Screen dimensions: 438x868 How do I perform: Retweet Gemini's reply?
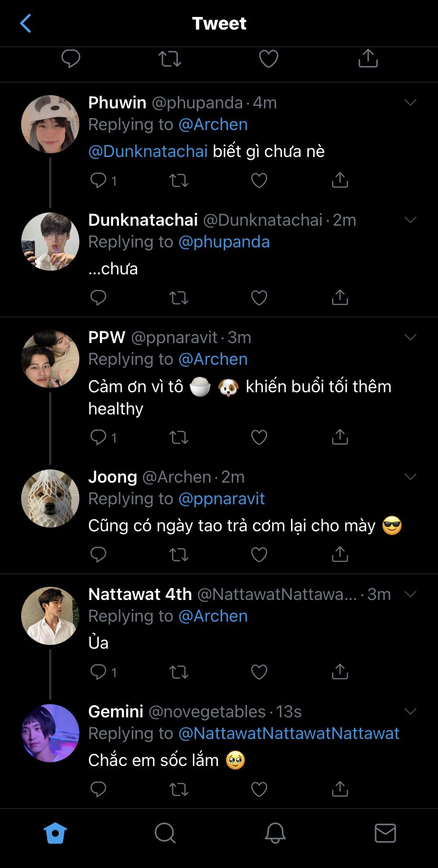click(x=178, y=789)
